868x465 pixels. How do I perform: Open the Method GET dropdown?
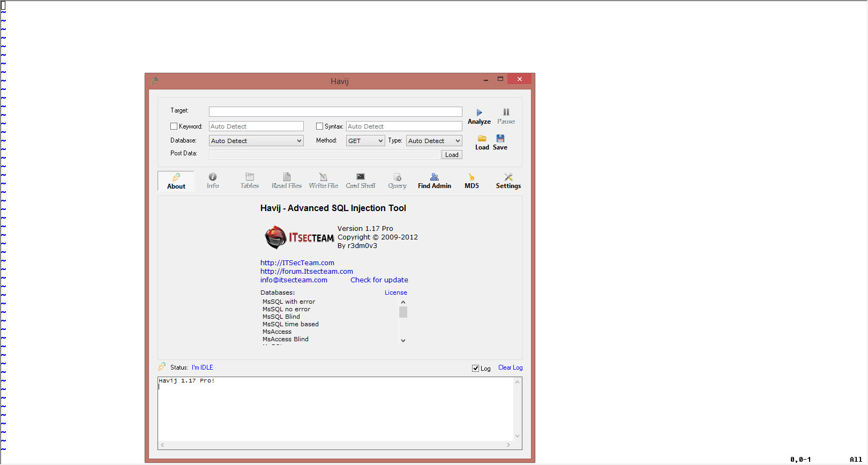pyautogui.click(x=365, y=141)
